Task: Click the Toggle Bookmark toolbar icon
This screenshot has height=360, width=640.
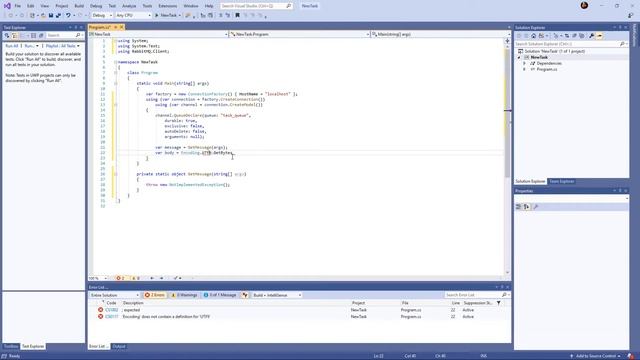Action: pyautogui.click(x=237, y=16)
